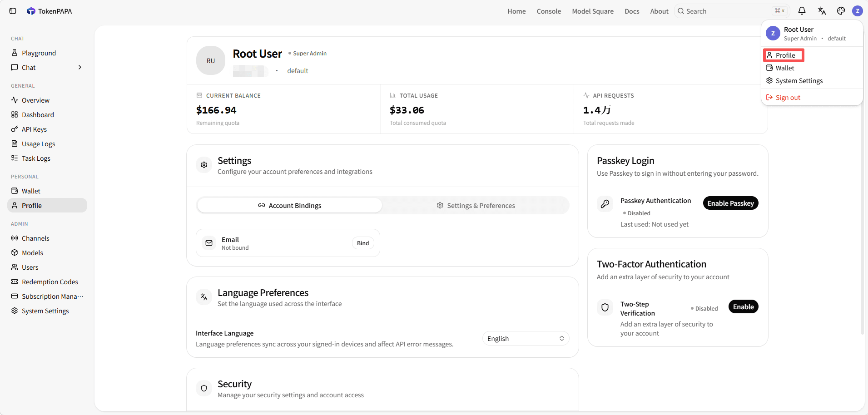Open Models admin page
This screenshot has width=868, height=415.
47,253
